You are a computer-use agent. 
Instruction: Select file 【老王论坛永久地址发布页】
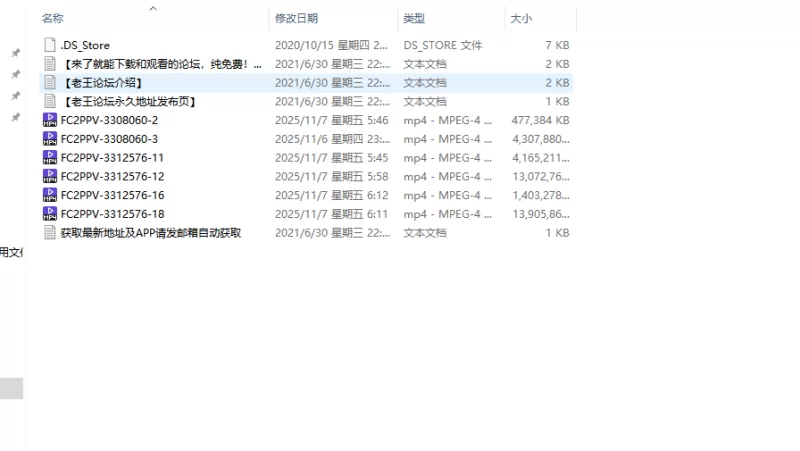click(x=129, y=102)
